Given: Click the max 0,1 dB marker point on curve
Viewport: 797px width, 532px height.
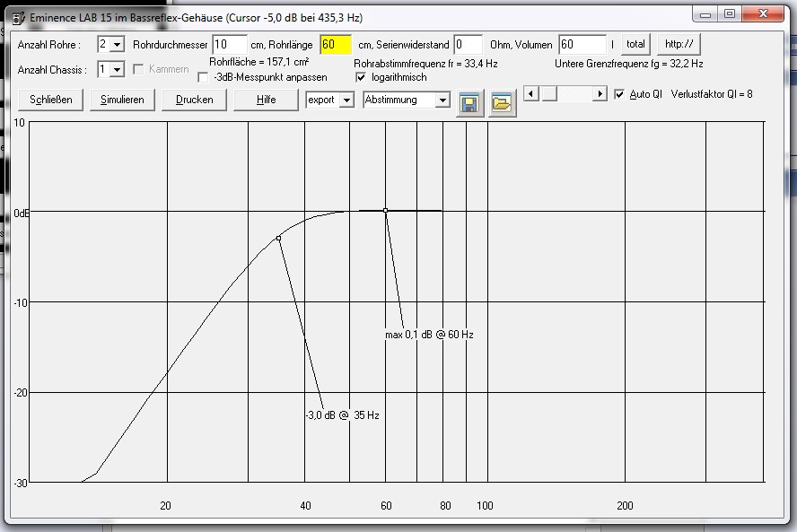Looking at the screenshot, I should [x=385, y=210].
